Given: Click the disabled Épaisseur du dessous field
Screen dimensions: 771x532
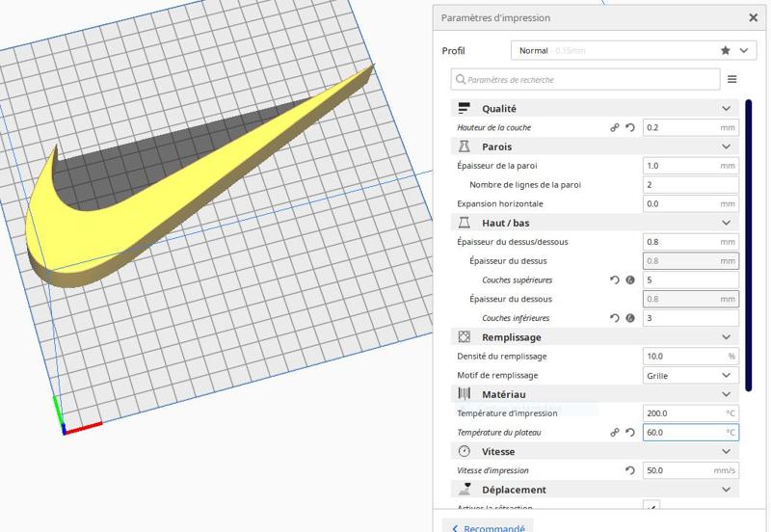Looking at the screenshot, I should [690, 299].
